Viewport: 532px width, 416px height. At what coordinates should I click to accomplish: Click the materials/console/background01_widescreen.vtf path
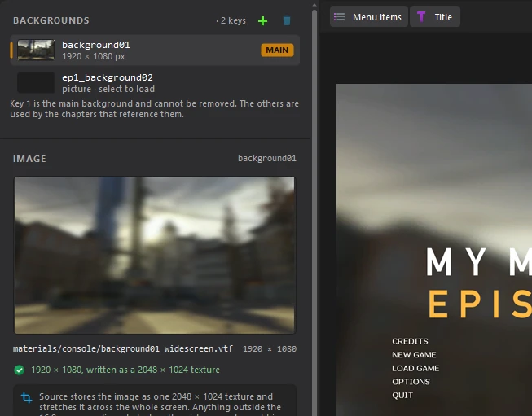[123, 349]
